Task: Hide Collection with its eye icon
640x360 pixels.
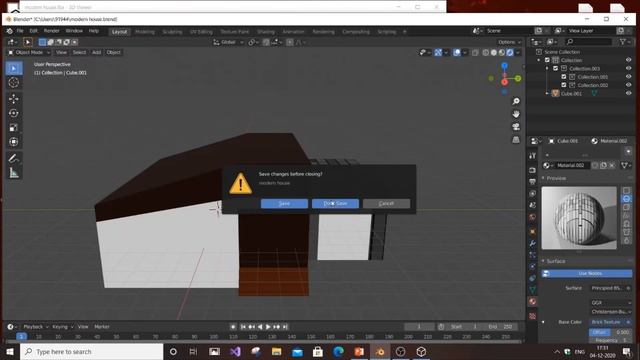Action: 629,60
